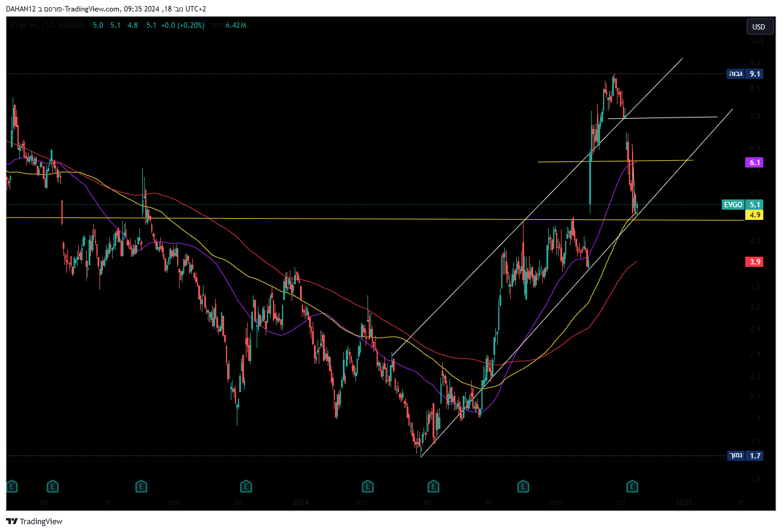Click the EVgo Inc., 1D, NASDAQ symbol title
Image resolution: width=782 pixels, height=532 pixels.
coord(49,25)
